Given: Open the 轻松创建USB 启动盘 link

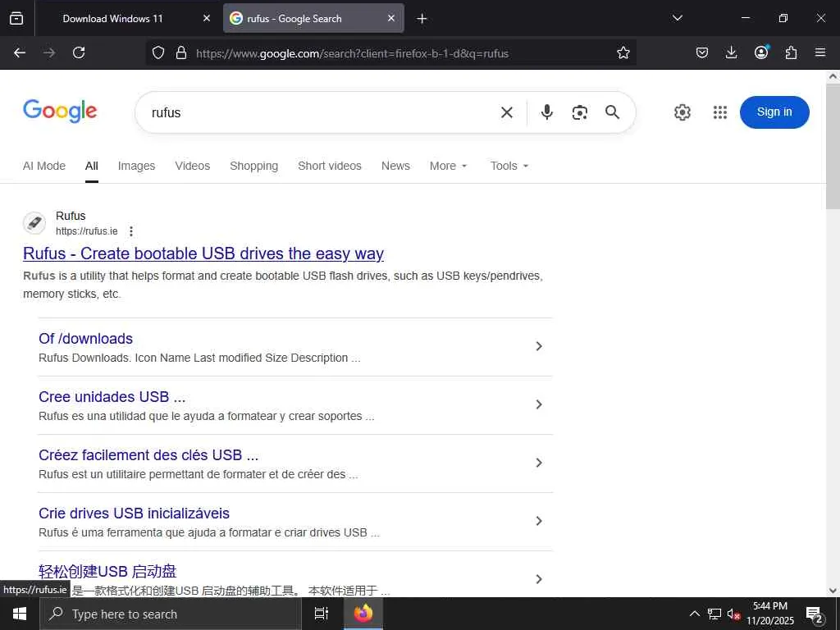Looking at the screenshot, I should (107, 572).
